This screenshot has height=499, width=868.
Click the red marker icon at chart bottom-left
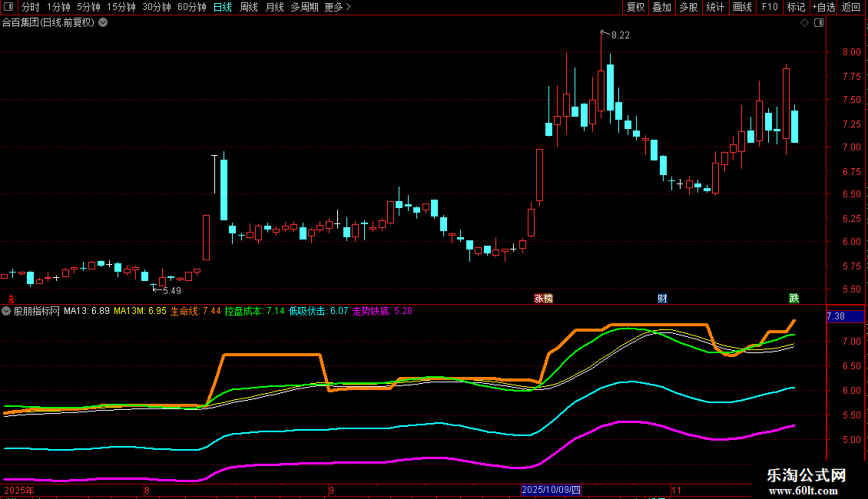11,298
